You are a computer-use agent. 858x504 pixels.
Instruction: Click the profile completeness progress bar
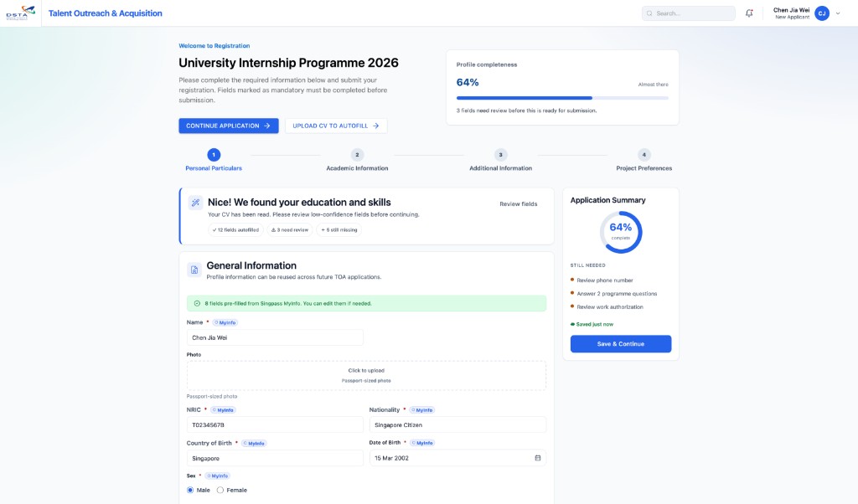coord(562,98)
